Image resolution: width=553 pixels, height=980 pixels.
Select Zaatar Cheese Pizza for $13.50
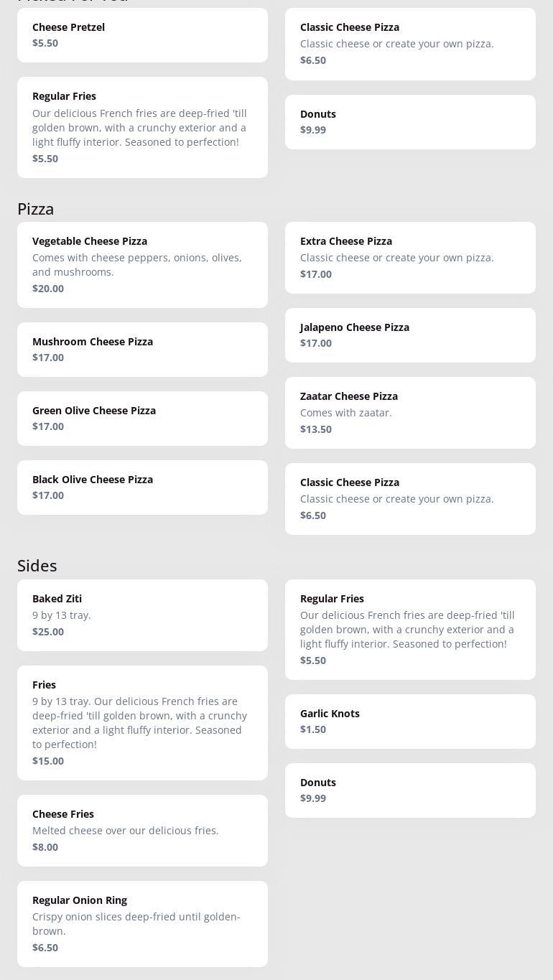[410, 413]
